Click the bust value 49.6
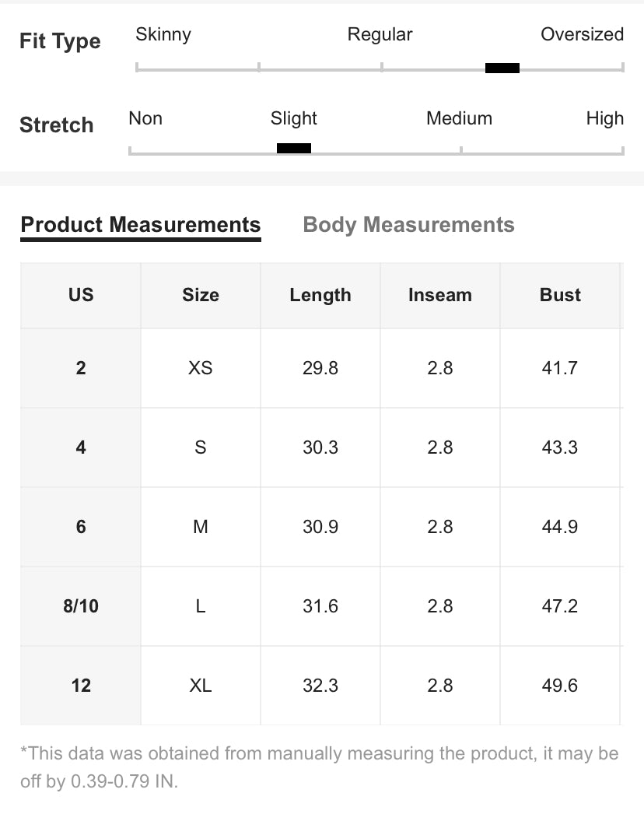This screenshot has width=644, height=814. tap(560, 686)
